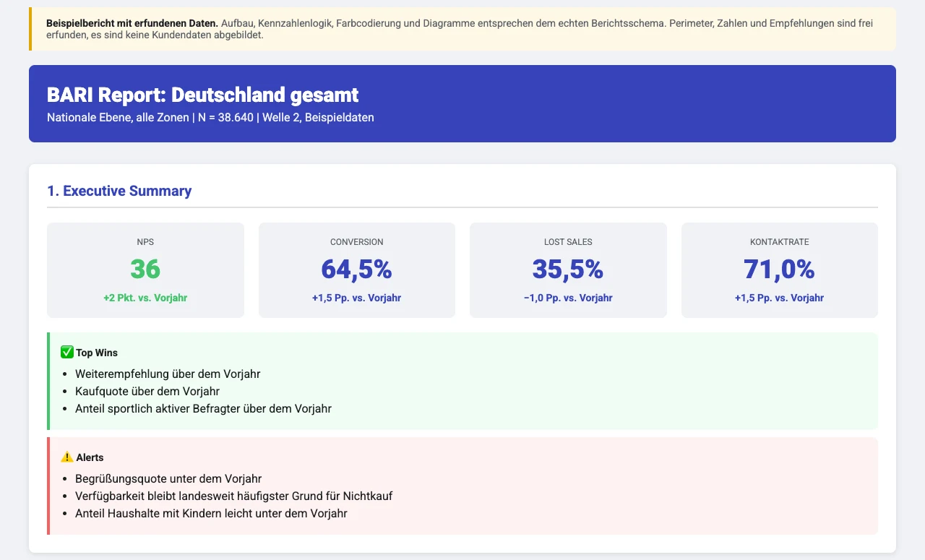Select '+2 Pkt. vs. Vorjahr' under NPS
Image resolution: width=925 pixels, height=560 pixels.
coord(145,298)
